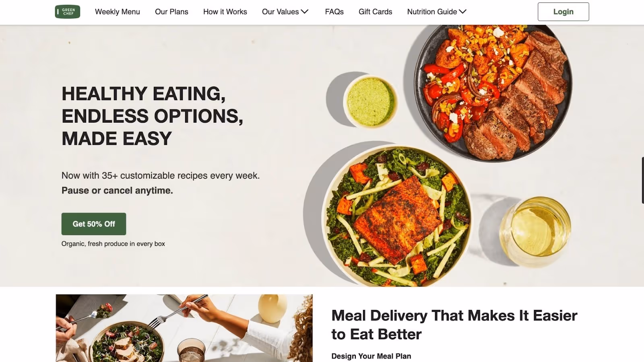Click the Get 50% Off button
Image resolution: width=644 pixels, height=362 pixels.
point(94,224)
